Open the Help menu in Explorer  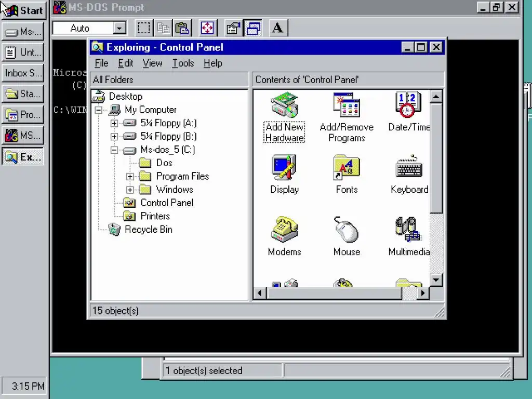[x=212, y=63]
